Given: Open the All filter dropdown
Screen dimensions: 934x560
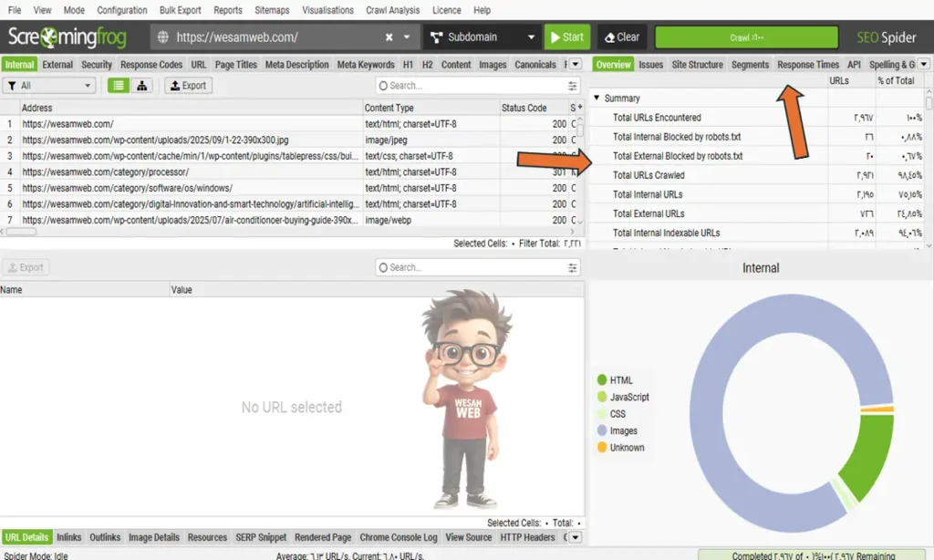Looking at the screenshot, I should point(49,86).
